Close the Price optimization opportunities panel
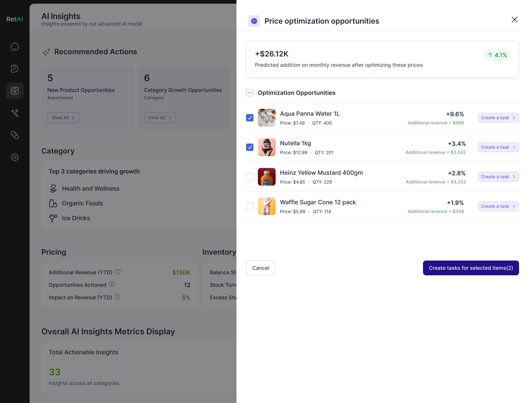Image resolution: width=532 pixels, height=403 pixels. 514,20
